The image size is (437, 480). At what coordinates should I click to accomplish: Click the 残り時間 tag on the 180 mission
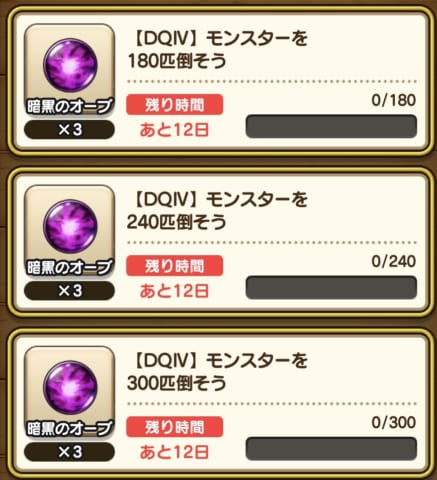[175, 105]
